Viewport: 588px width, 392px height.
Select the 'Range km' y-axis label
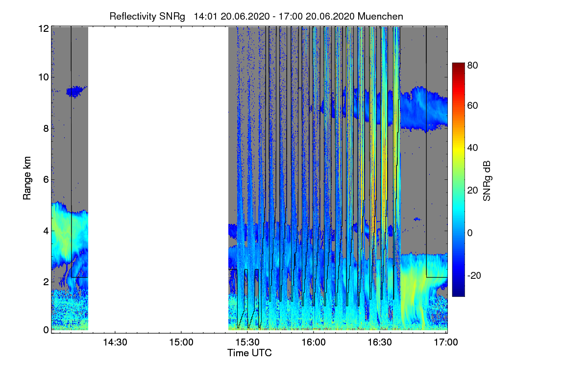27,179
